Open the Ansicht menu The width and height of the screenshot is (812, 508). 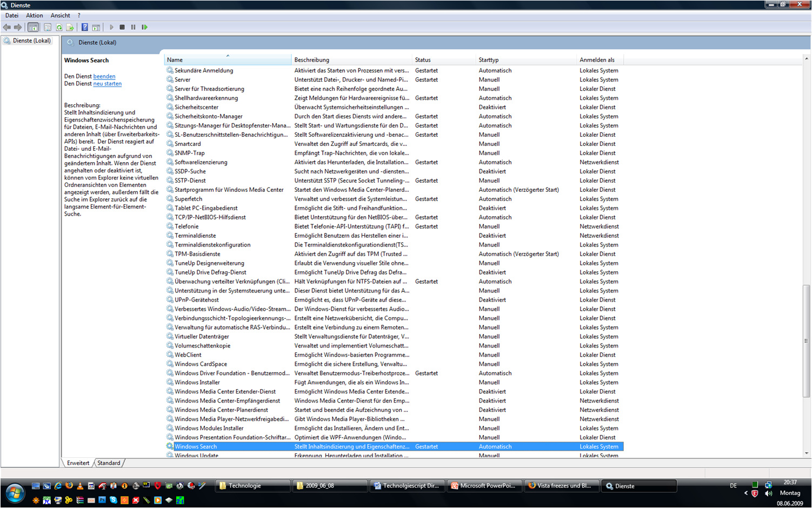click(x=60, y=15)
